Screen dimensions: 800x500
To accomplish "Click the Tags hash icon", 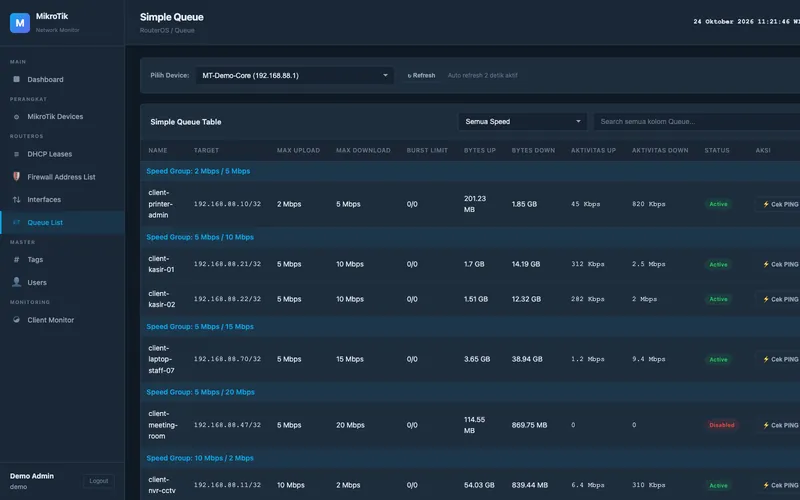I will 16,260.
